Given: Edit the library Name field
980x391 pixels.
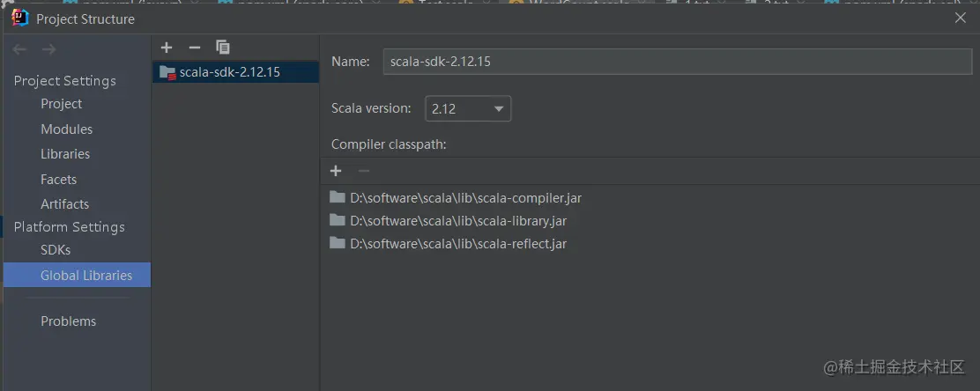Looking at the screenshot, I should [x=677, y=62].
